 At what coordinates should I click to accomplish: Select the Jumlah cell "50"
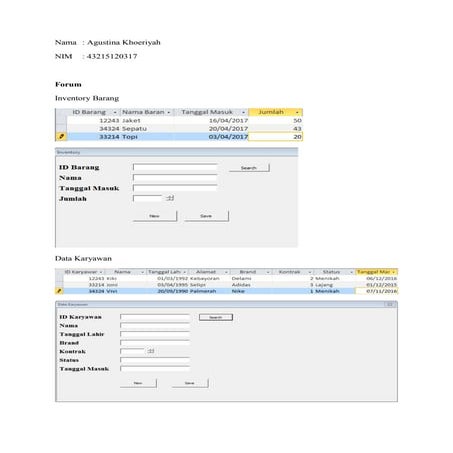click(275, 120)
